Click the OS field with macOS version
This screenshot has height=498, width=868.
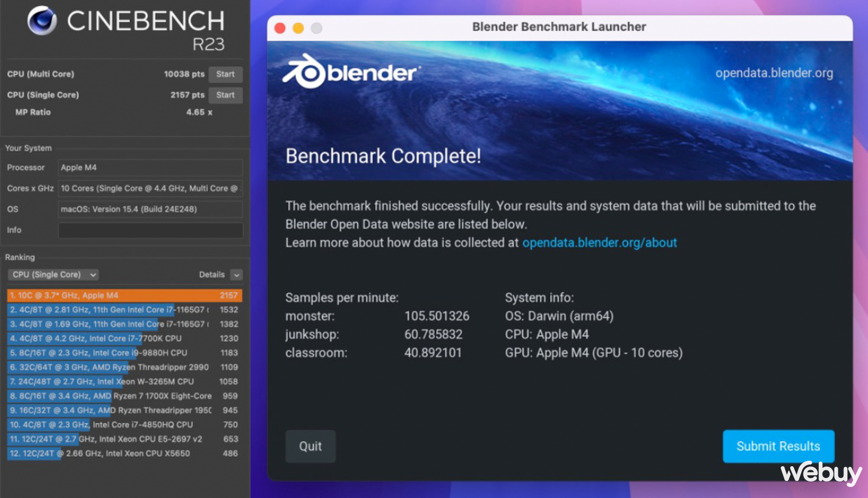(150, 209)
